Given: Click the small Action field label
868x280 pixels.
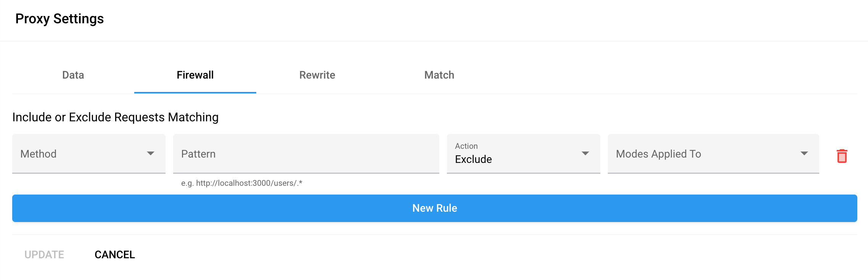Looking at the screenshot, I should click(x=466, y=146).
